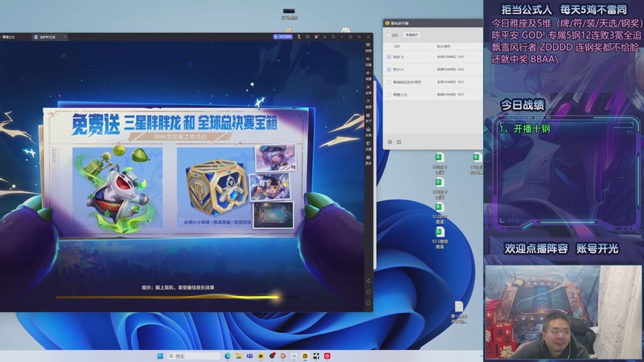The height and width of the screenshot is (362, 644).
Task: Click game loading progress bar
Action: 178,297
